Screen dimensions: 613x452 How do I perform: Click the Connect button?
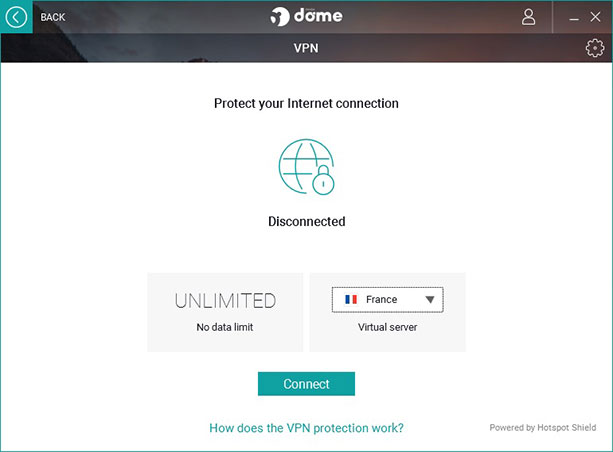coord(306,384)
